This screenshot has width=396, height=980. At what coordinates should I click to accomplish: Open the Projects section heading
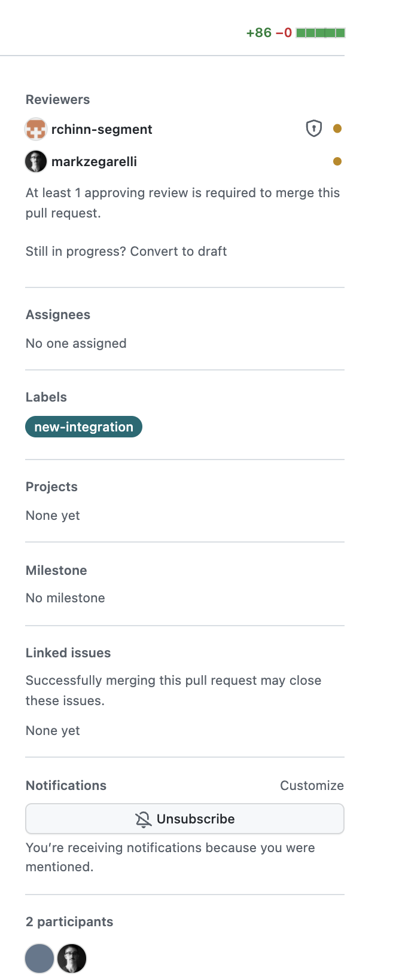pyautogui.click(x=51, y=487)
